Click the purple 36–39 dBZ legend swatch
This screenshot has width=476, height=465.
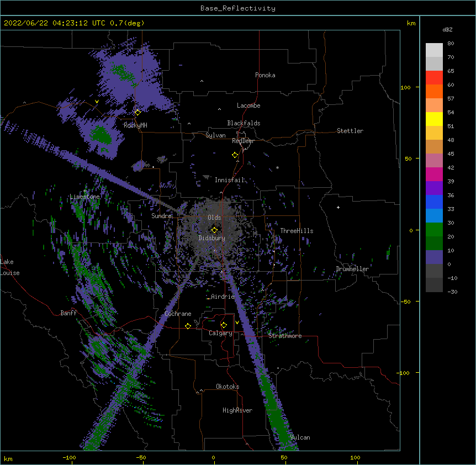click(434, 188)
